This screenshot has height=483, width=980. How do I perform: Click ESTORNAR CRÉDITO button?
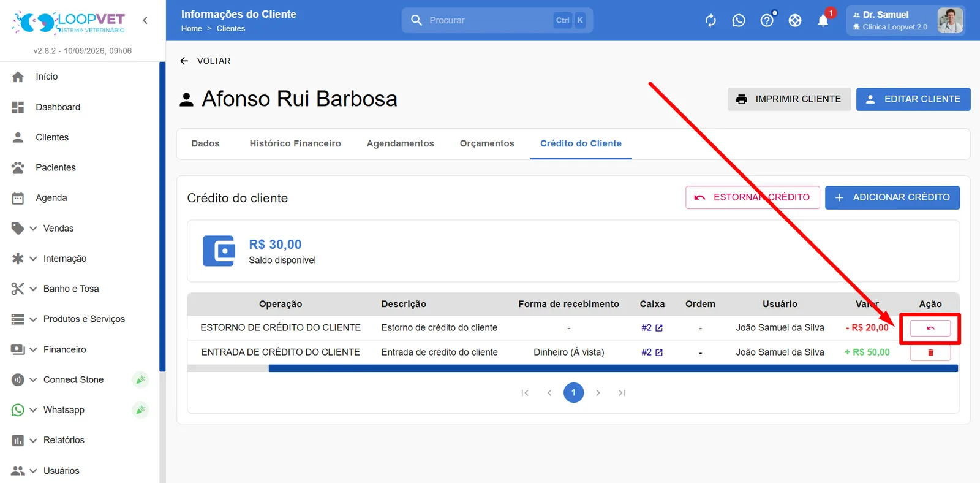coord(753,197)
